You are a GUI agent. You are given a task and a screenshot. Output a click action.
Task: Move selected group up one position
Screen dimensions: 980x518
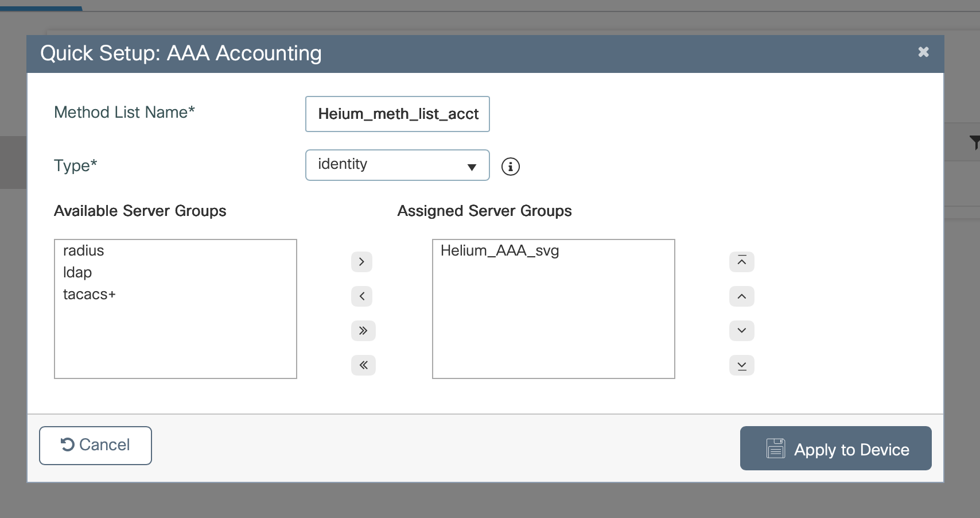741,296
